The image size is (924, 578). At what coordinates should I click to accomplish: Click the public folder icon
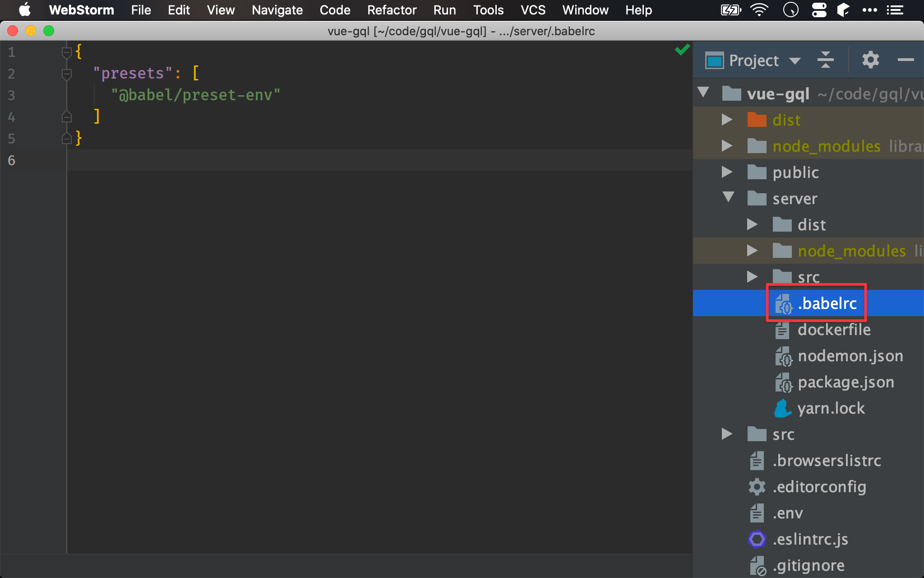(757, 172)
